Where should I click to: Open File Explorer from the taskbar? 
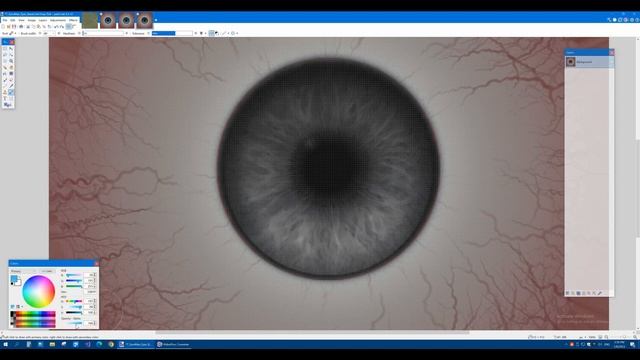coord(52,344)
